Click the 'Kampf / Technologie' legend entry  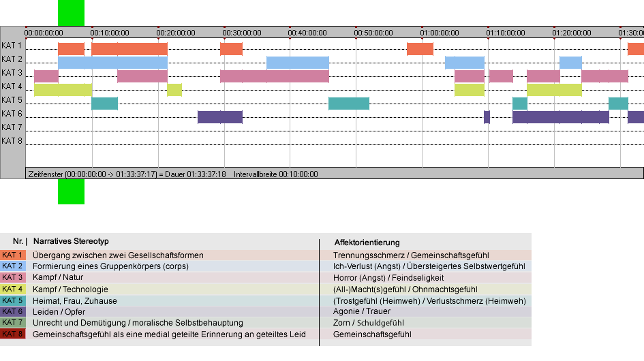click(x=71, y=289)
